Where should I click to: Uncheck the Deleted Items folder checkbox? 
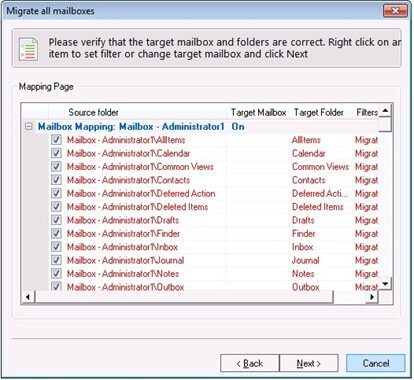(x=56, y=207)
